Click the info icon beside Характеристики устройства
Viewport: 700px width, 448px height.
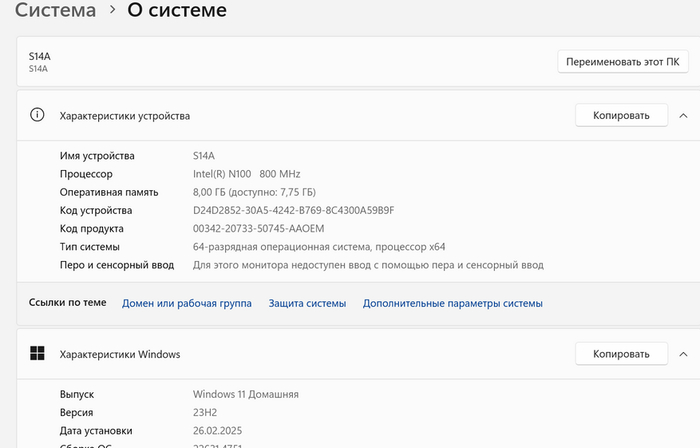[38, 115]
